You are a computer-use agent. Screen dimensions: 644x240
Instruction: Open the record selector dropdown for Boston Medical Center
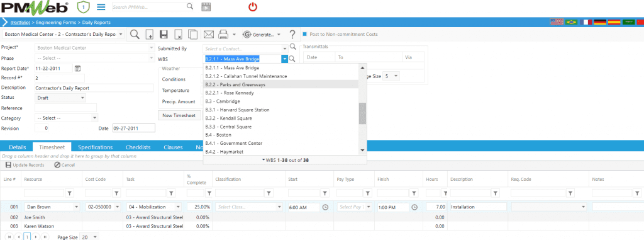point(121,35)
